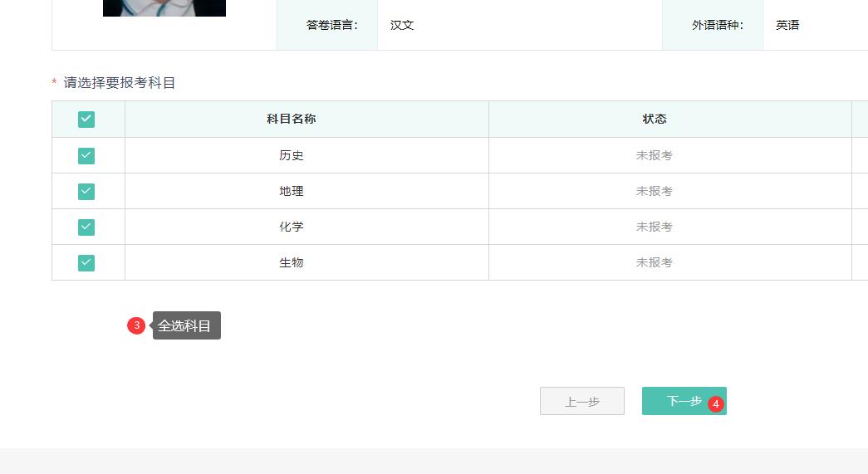Go back with the 上一步 button

(581, 402)
